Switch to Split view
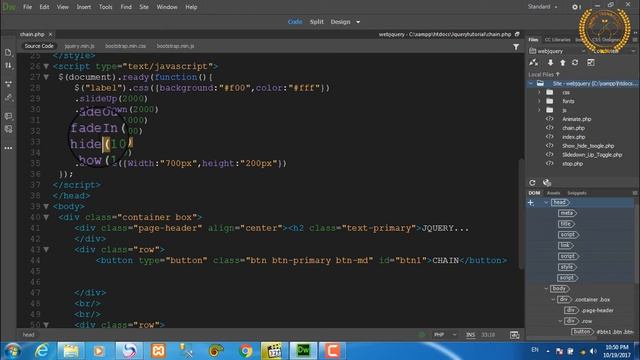This screenshot has width=640, height=360. (x=316, y=22)
